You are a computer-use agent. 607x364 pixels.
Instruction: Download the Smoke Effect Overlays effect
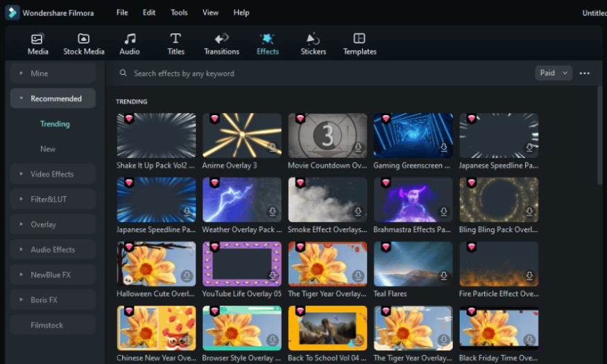(x=358, y=211)
